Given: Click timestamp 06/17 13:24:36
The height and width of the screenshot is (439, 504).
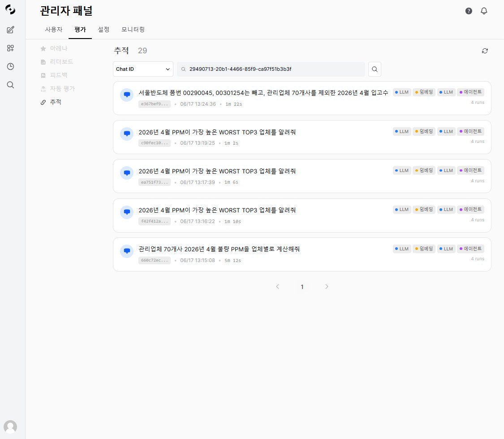Looking at the screenshot, I should pos(198,104).
